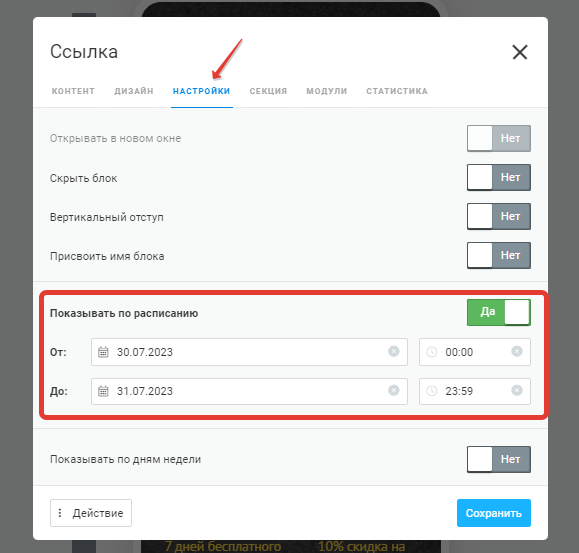The width and height of the screenshot is (579, 553).
Task: Click the clock icon beside 00:00
Action: tap(432, 352)
